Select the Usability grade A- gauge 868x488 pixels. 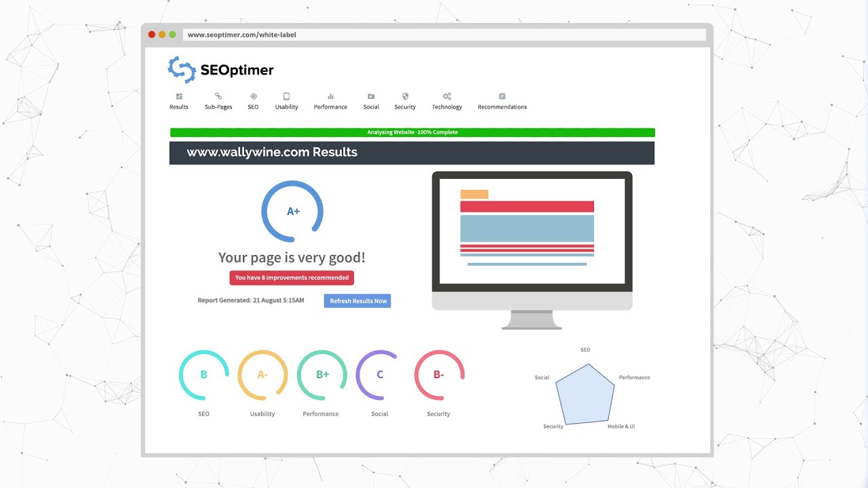coord(262,375)
